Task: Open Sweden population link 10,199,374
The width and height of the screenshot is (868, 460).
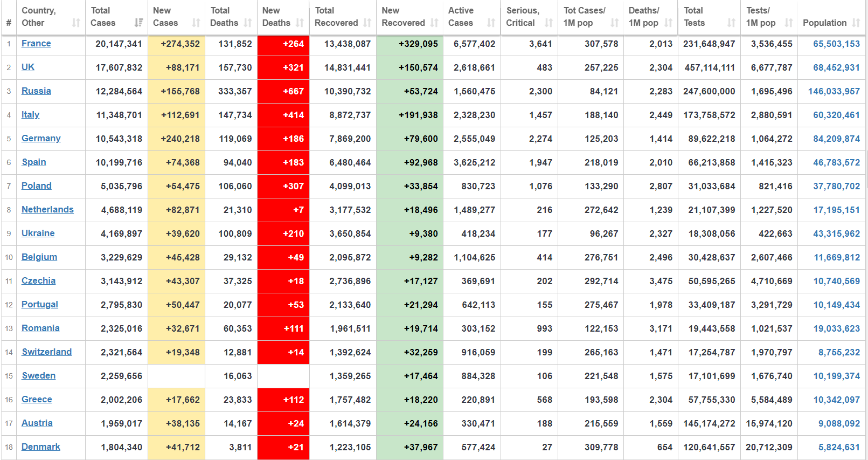Action: coord(837,376)
